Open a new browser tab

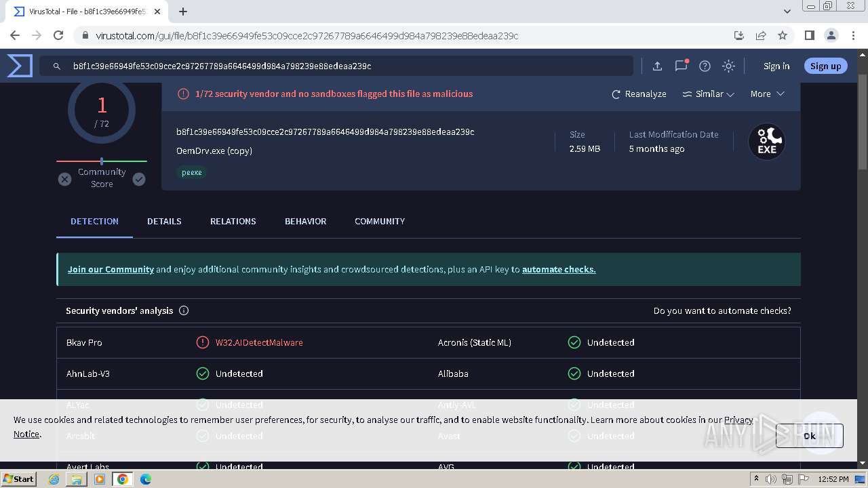coord(183,12)
